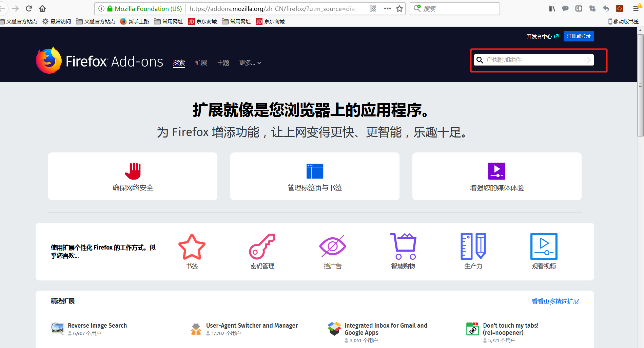644x348 pixels.
Task: Click the Firefox Add-ons logo
Action: (x=99, y=60)
